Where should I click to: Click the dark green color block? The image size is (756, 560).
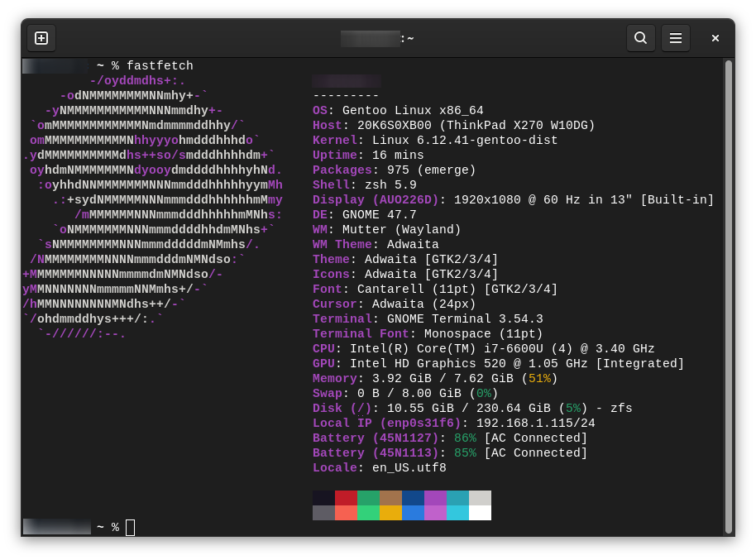(x=368, y=498)
